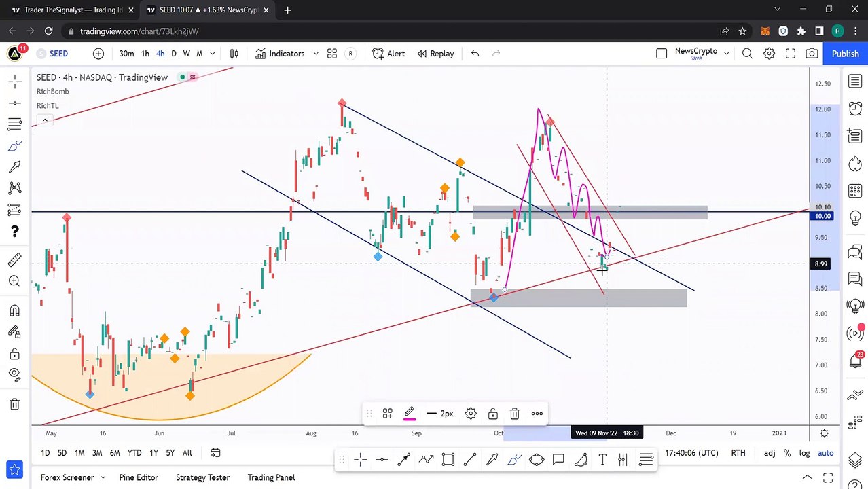Select the D daily timeframe
The width and height of the screenshot is (868, 489).
(x=174, y=54)
